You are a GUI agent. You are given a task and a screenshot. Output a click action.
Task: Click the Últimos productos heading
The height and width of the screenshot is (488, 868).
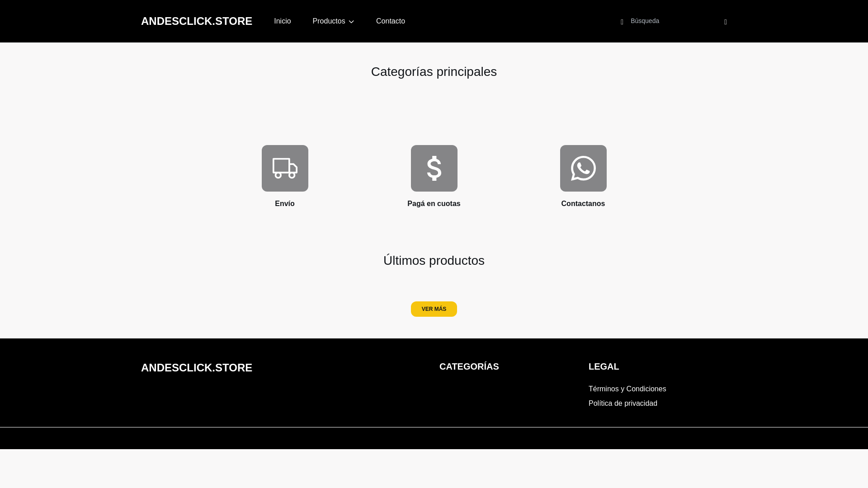pyautogui.click(x=434, y=261)
